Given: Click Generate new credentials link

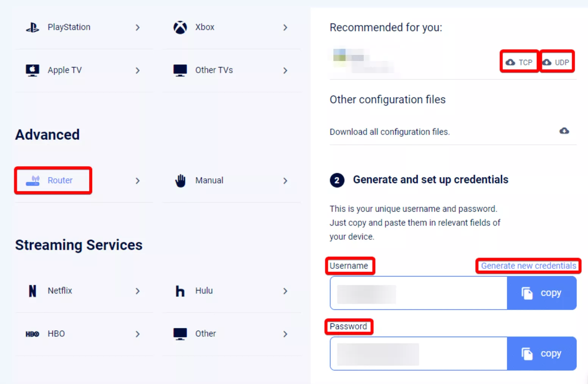Looking at the screenshot, I should [528, 266].
